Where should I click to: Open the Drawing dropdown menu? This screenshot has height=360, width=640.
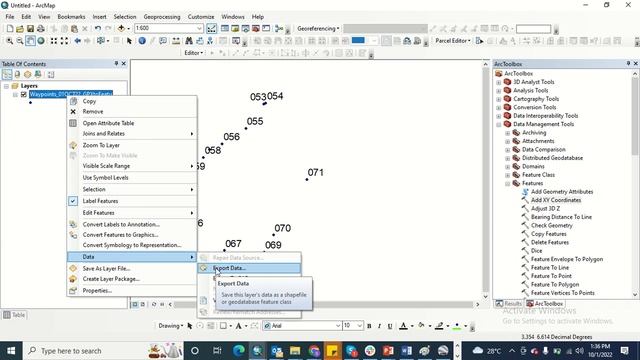click(x=171, y=326)
